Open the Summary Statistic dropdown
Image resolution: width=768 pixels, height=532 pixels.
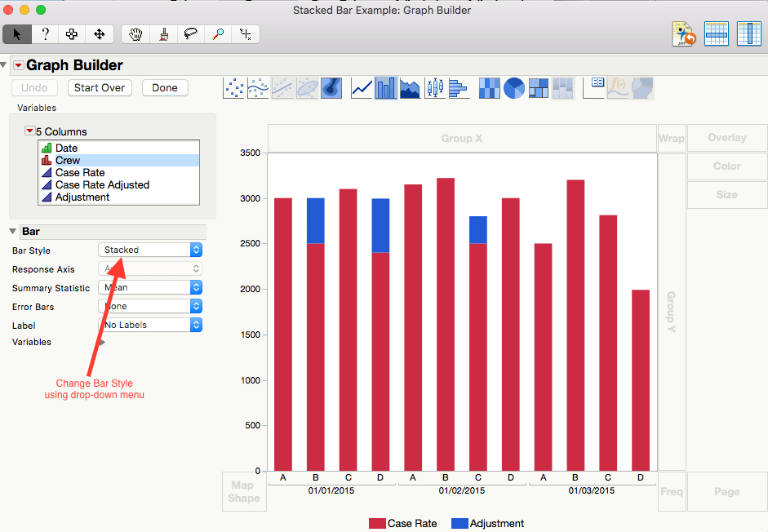150,287
